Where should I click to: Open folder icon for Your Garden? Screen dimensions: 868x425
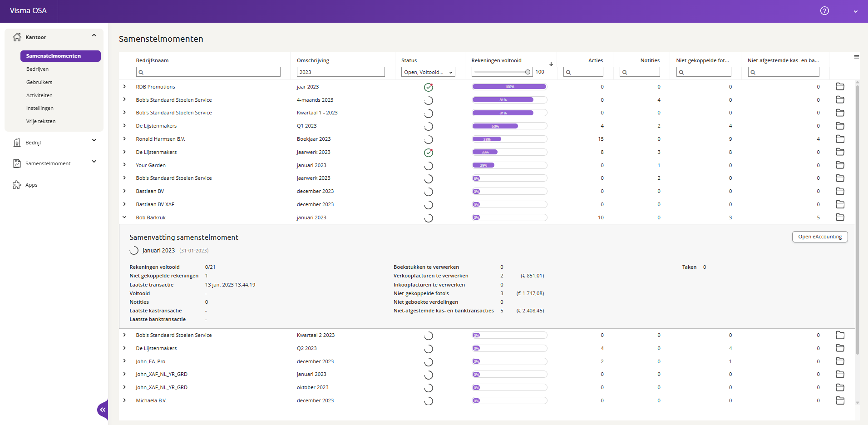coord(840,165)
